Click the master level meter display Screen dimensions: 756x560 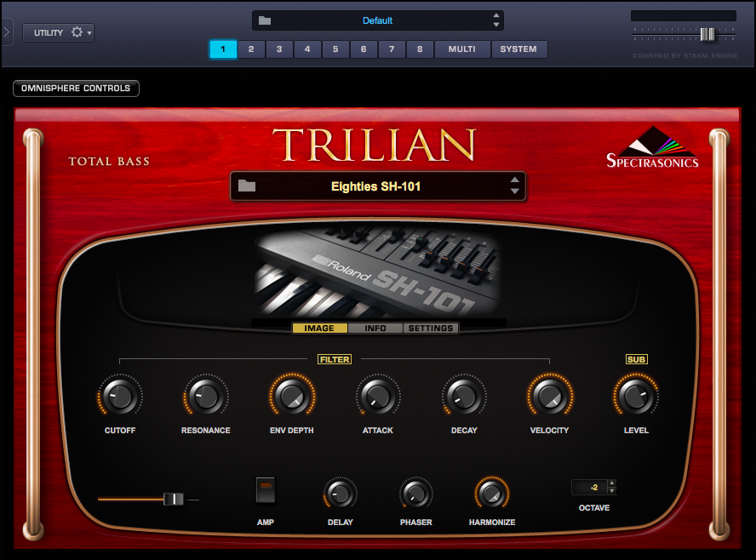pos(683,16)
